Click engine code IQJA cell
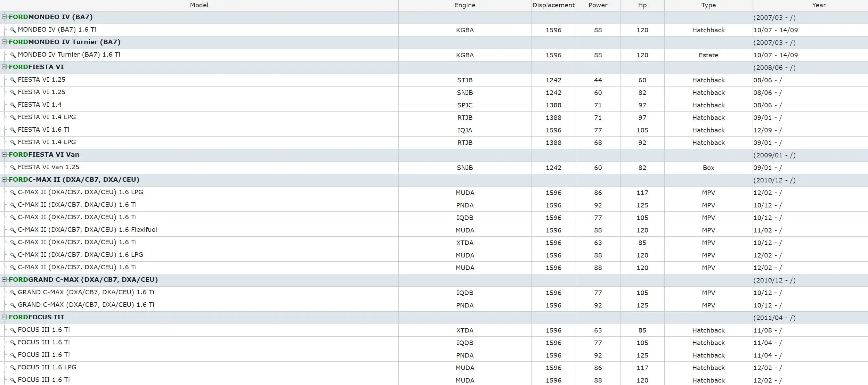The height and width of the screenshot is (385, 868). click(465, 130)
